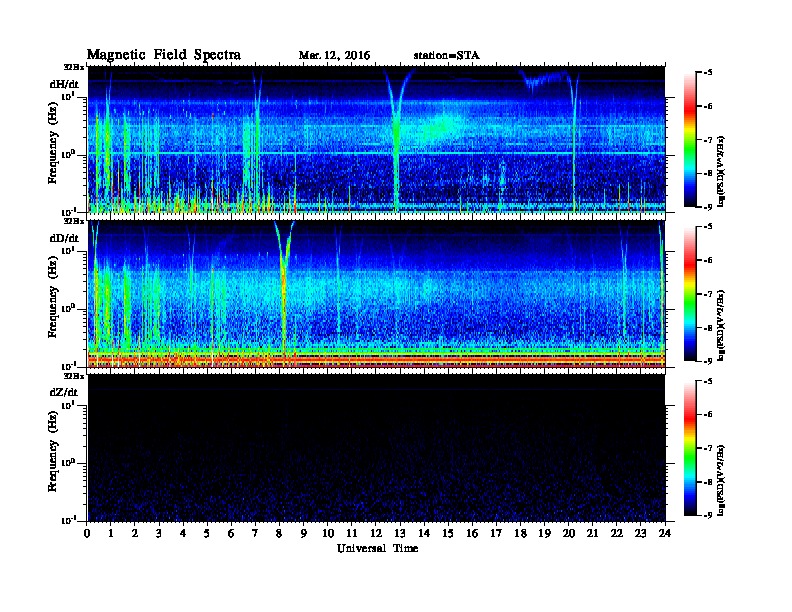The image size is (792, 612).
Task: Click the 10⁻¹ frequency tick of dZ/dt panel
Action: (69, 520)
